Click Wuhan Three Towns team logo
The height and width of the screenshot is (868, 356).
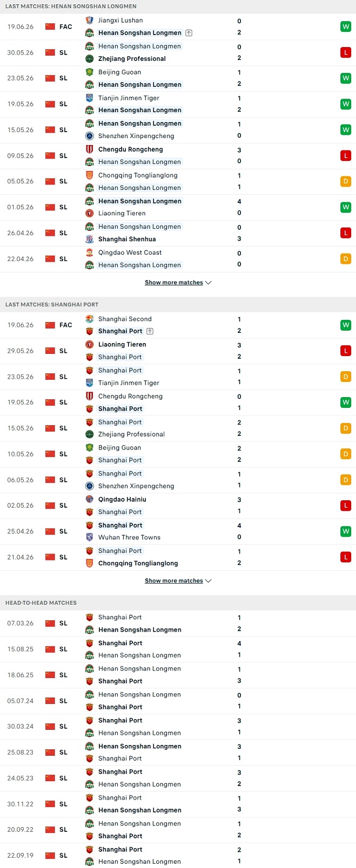(x=90, y=538)
